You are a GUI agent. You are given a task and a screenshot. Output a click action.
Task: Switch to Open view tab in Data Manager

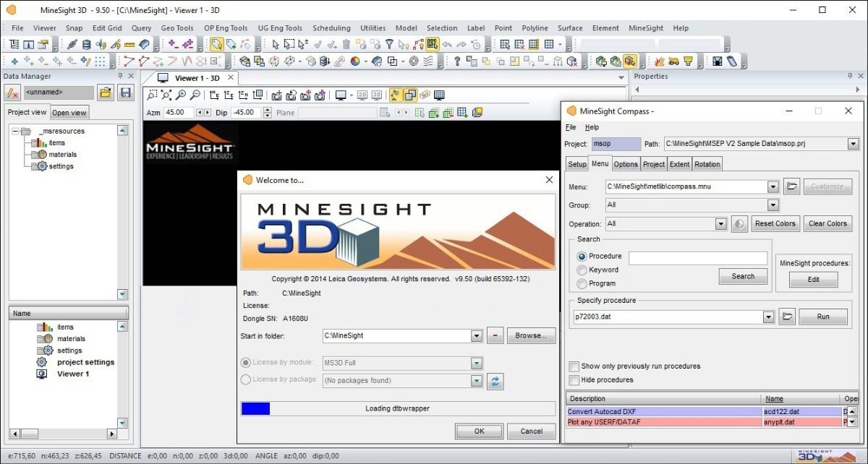(x=69, y=113)
